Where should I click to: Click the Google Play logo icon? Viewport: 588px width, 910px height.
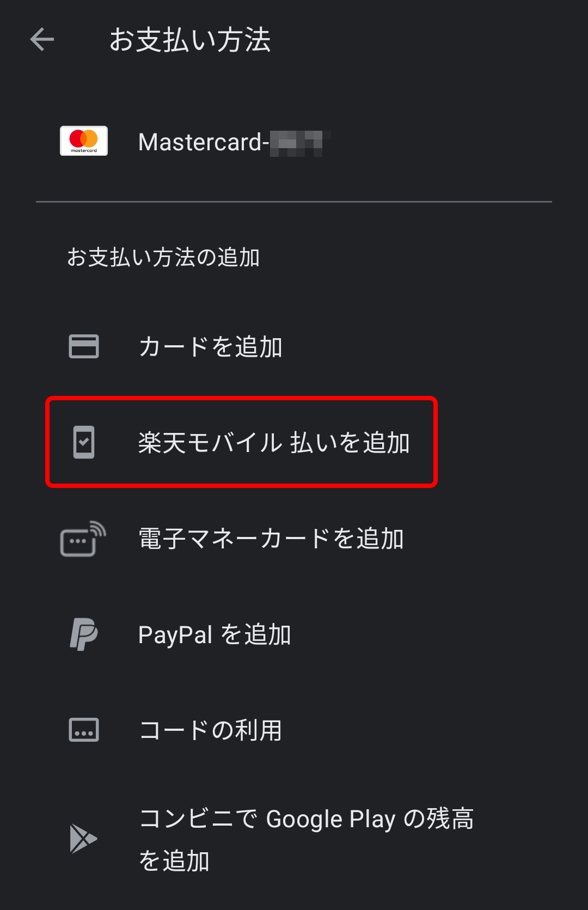tap(83, 839)
